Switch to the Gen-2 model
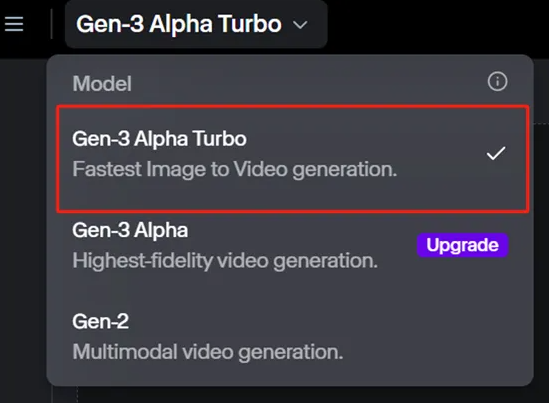Screen dimensions: 549x403 coord(293,336)
